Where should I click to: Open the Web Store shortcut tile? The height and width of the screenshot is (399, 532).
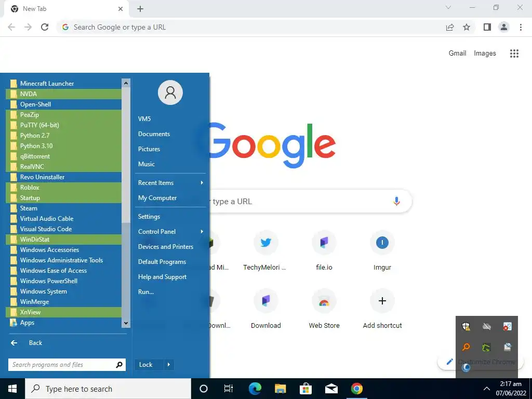pyautogui.click(x=324, y=301)
